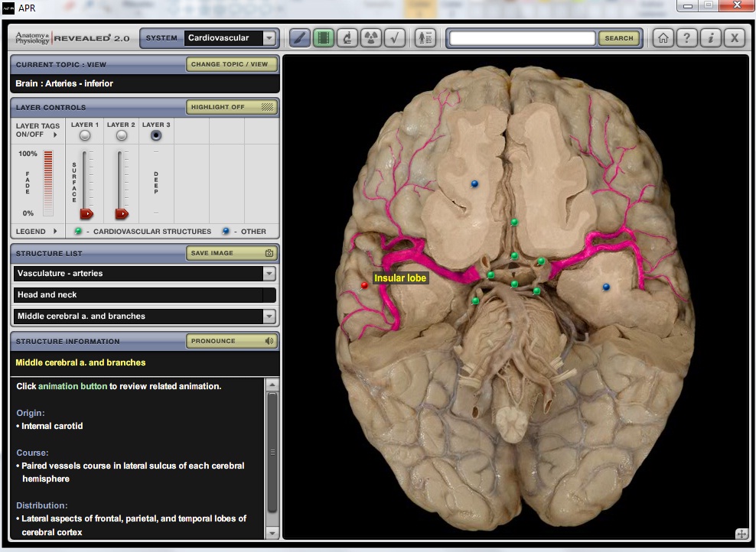Click the move-arrows icon in image corner

741,534
